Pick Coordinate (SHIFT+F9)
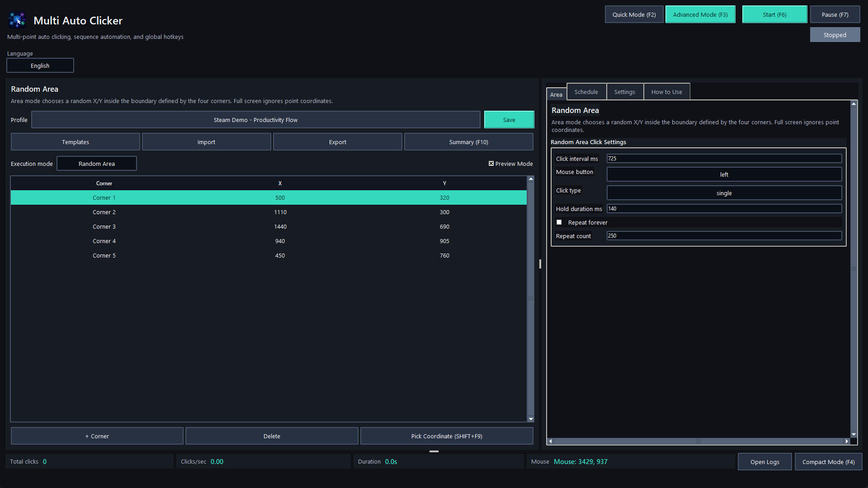 point(447,436)
